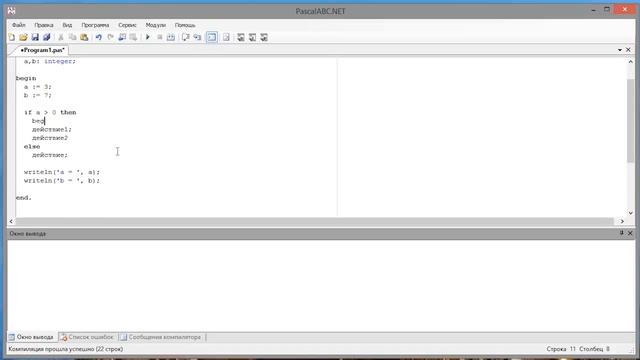Screen dimensions: 640x360
Task: Run the program with the play button
Action: 148,38
